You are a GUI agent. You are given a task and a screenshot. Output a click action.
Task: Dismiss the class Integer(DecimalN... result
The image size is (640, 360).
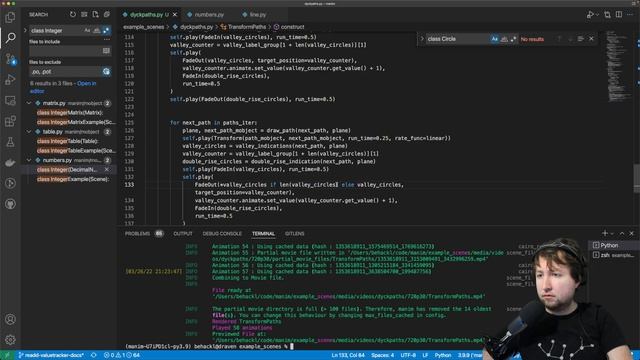(x=107, y=170)
